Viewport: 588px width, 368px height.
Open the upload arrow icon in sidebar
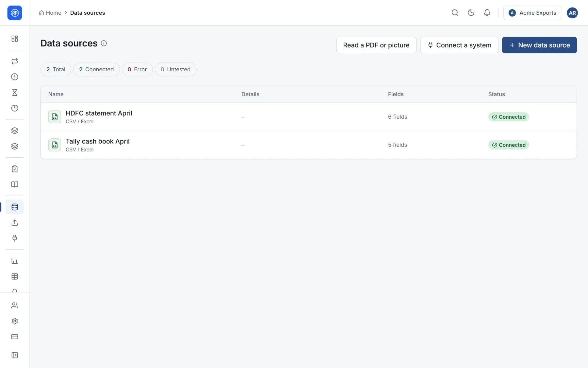click(x=15, y=223)
